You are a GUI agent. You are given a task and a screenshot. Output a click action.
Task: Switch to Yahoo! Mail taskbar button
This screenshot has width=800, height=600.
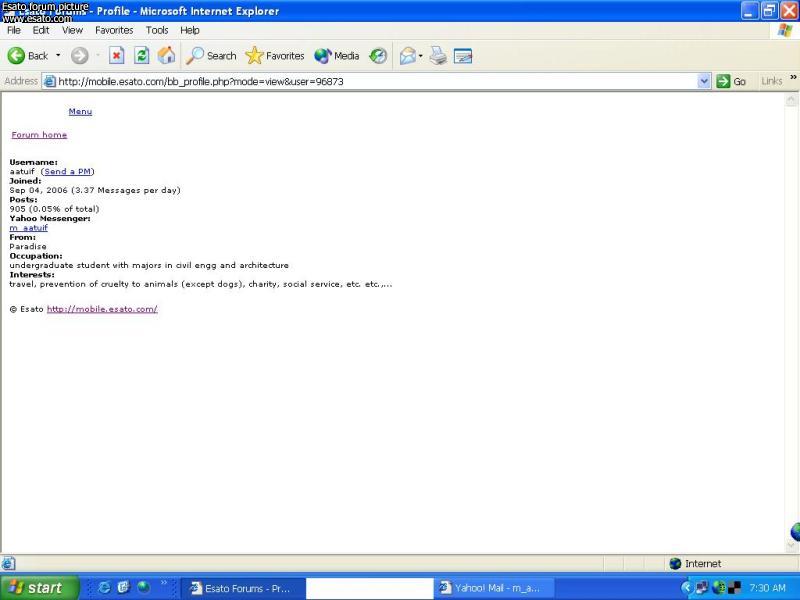(x=494, y=588)
